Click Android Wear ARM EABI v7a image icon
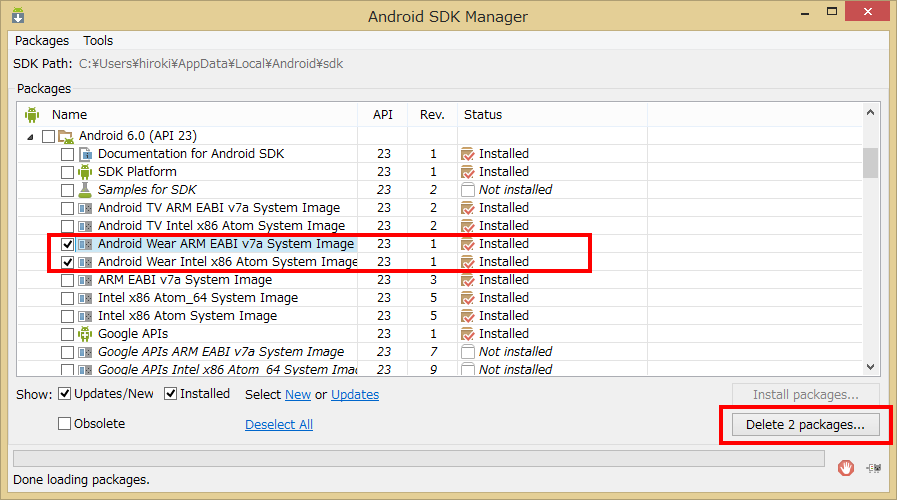 pos(85,244)
